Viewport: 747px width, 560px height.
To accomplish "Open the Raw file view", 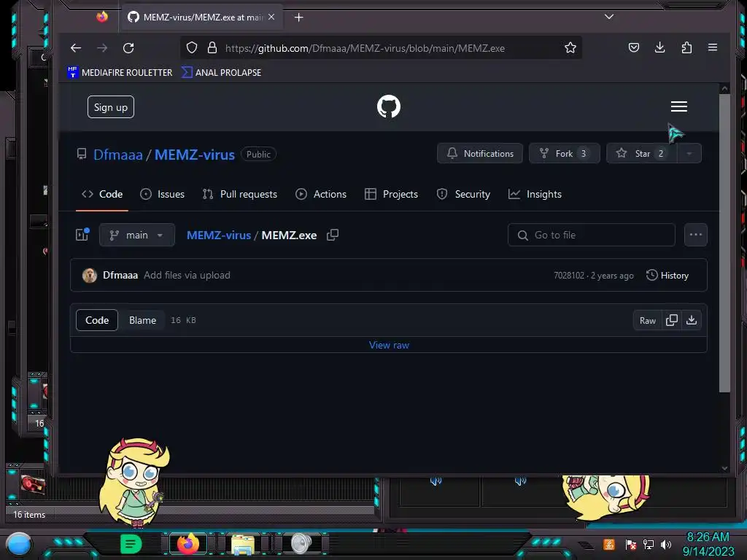I will (648, 321).
